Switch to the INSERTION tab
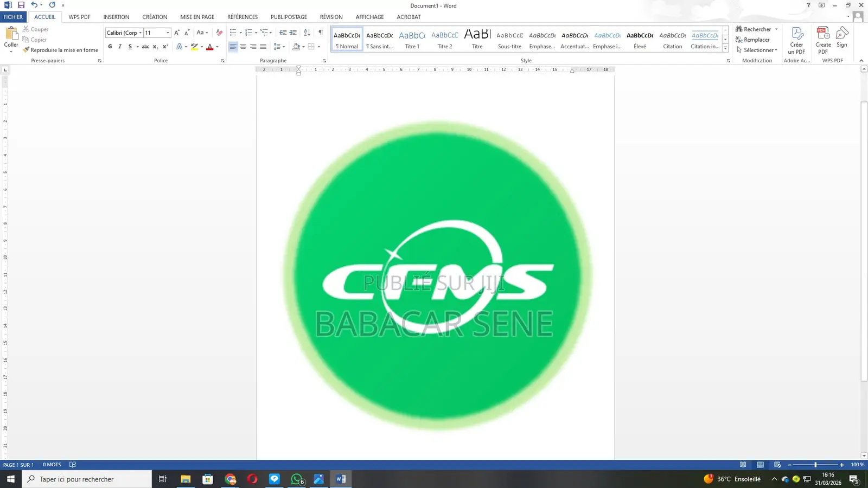Image resolution: width=868 pixels, height=488 pixels. pyautogui.click(x=116, y=17)
